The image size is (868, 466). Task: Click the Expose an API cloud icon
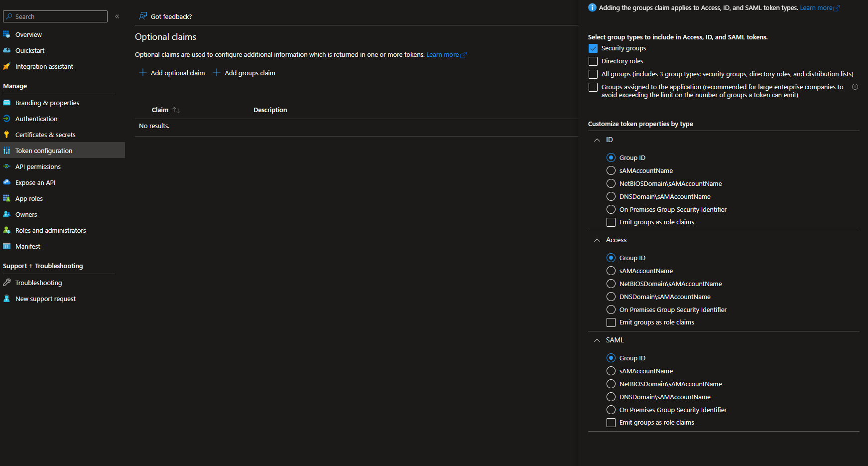point(6,182)
